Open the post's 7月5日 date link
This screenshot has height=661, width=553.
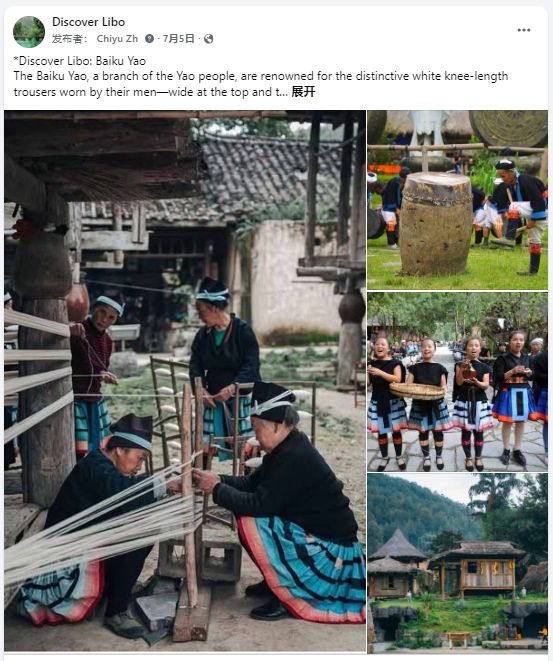click(178, 39)
